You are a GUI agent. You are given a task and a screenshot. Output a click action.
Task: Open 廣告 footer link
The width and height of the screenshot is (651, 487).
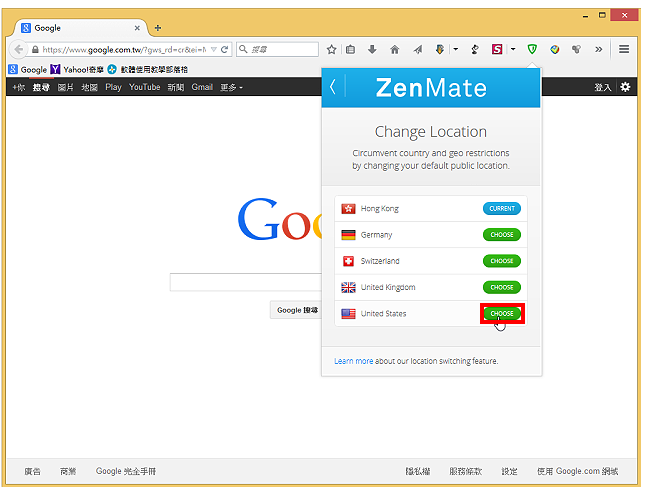coord(32,471)
